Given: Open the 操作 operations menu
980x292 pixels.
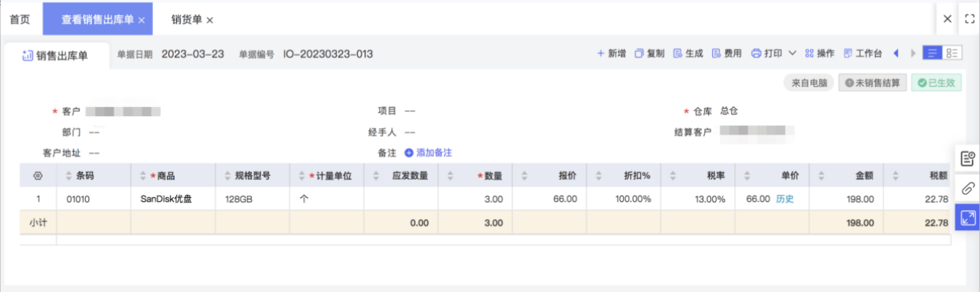Looking at the screenshot, I should point(819,54).
